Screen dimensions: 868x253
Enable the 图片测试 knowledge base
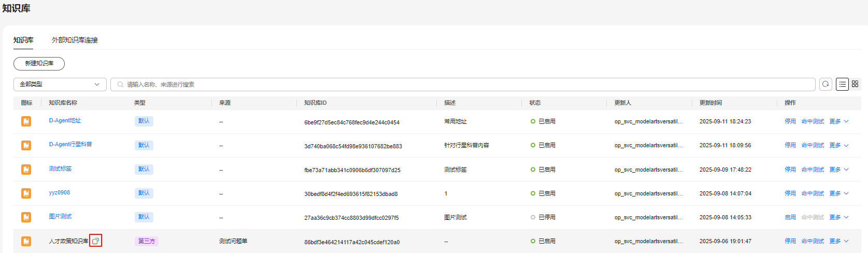point(790,217)
